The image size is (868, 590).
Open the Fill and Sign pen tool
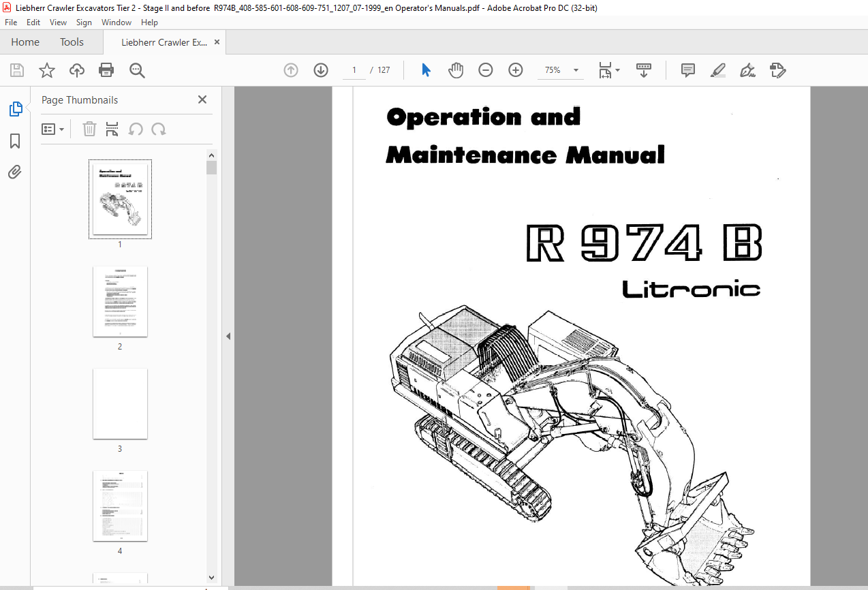coord(748,70)
